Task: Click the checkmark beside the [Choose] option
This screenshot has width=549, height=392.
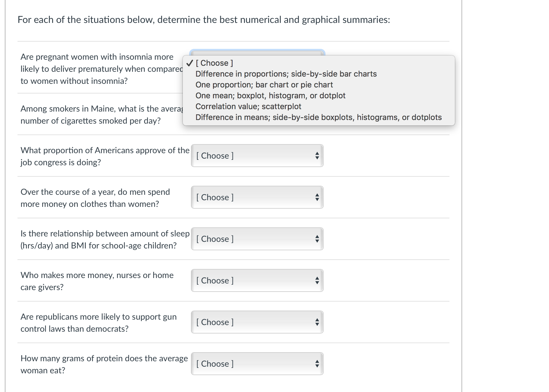Action: 189,63
